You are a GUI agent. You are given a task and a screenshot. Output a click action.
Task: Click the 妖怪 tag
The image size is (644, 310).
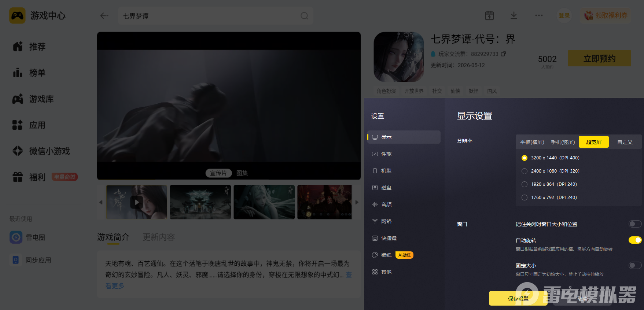point(474,91)
